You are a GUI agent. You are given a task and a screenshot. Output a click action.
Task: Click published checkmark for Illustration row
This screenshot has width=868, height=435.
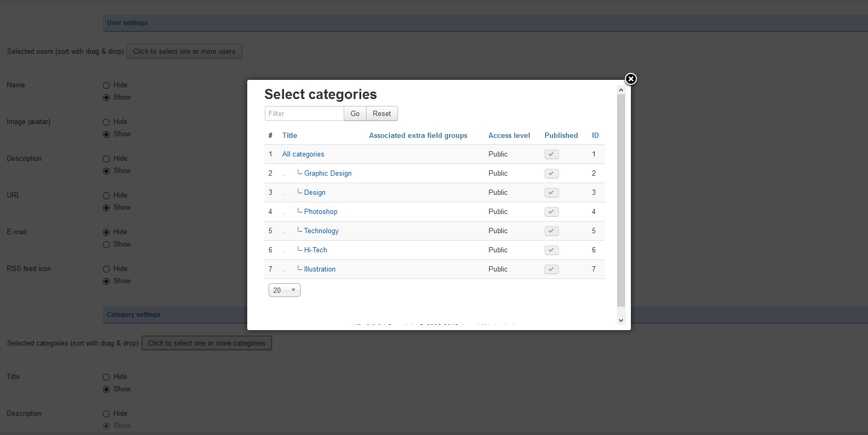[551, 269]
